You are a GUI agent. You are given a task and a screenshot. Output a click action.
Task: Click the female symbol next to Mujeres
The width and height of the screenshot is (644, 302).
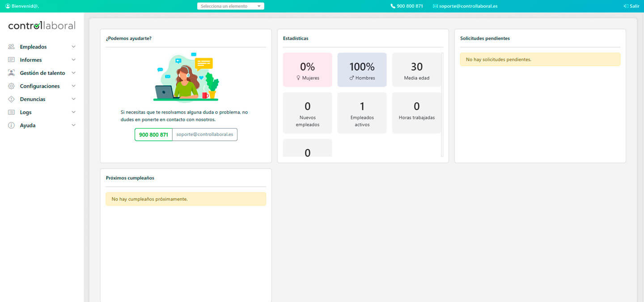pos(298,78)
